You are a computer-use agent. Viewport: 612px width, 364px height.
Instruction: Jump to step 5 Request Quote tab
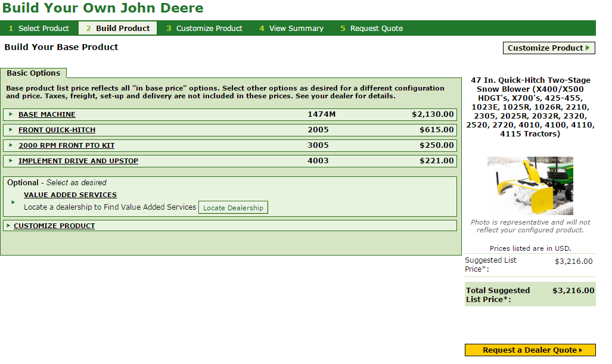tap(371, 29)
